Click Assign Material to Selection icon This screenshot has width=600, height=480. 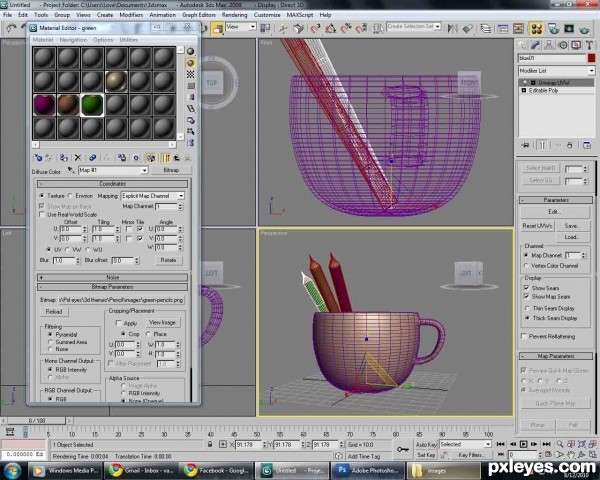64,158
